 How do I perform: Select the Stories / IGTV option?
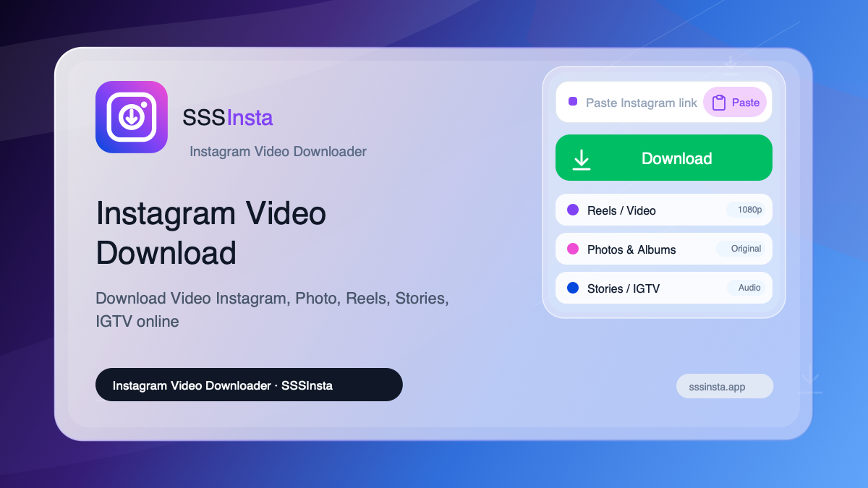pos(664,288)
